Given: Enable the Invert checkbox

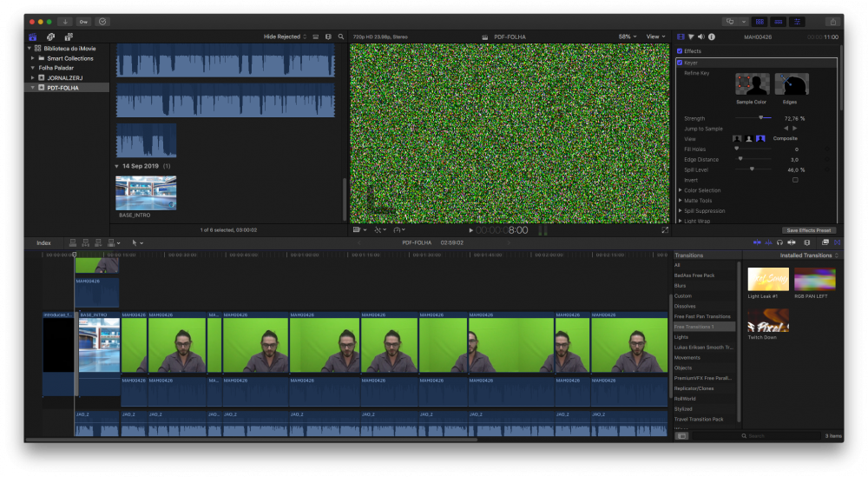Looking at the screenshot, I should pos(795,180).
